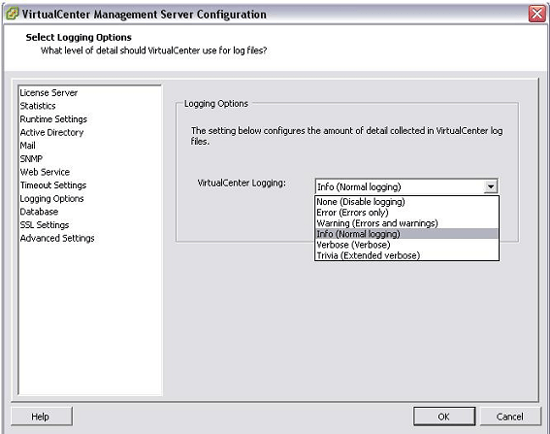
Task: Expand the VirtualCenter Logging dropdown arrow
Action: 491,186
